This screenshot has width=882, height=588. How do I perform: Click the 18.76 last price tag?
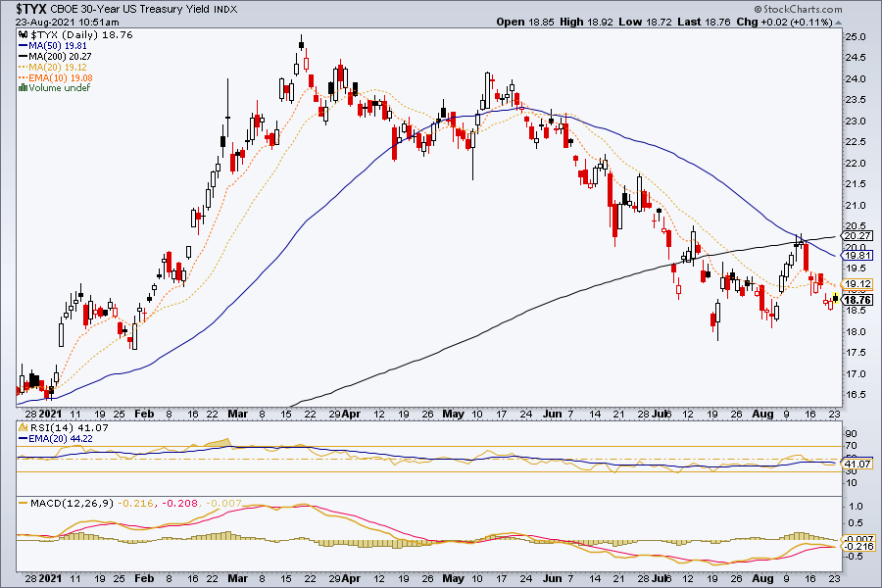[857, 300]
